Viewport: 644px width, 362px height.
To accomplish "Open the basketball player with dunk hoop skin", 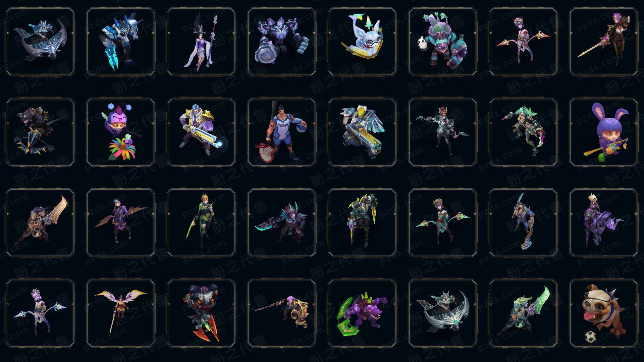I will [282, 132].
